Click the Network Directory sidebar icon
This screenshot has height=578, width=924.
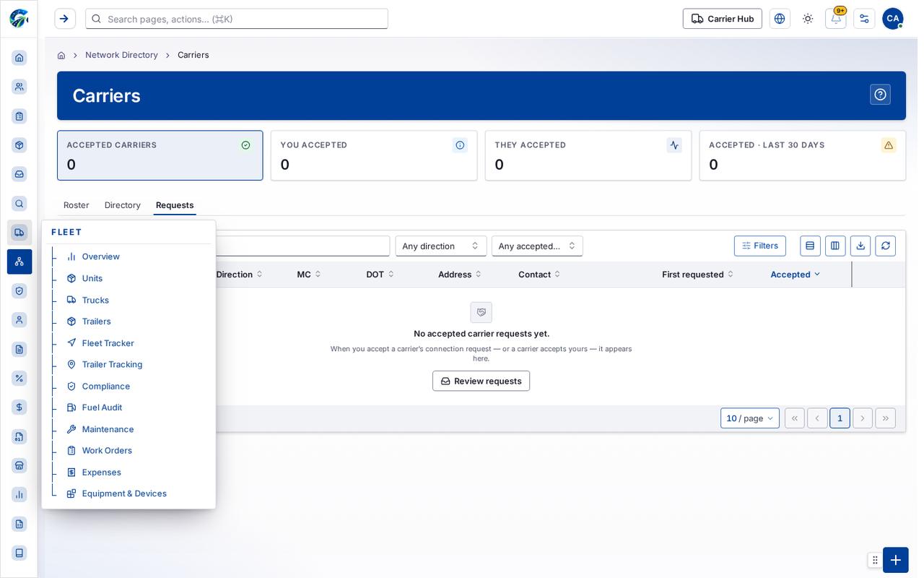click(19, 262)
